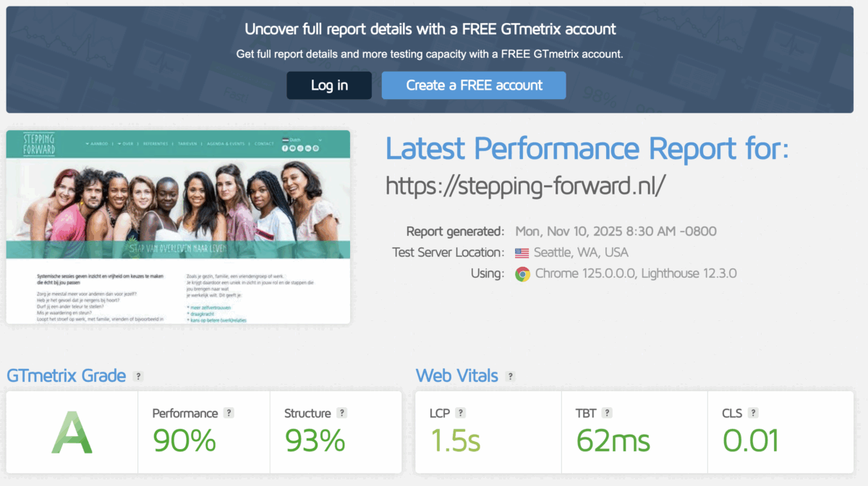The height and width of the screenshot is (486, 868).
Task: Click the Web Vitals heading
Action: tap(456, 376)
